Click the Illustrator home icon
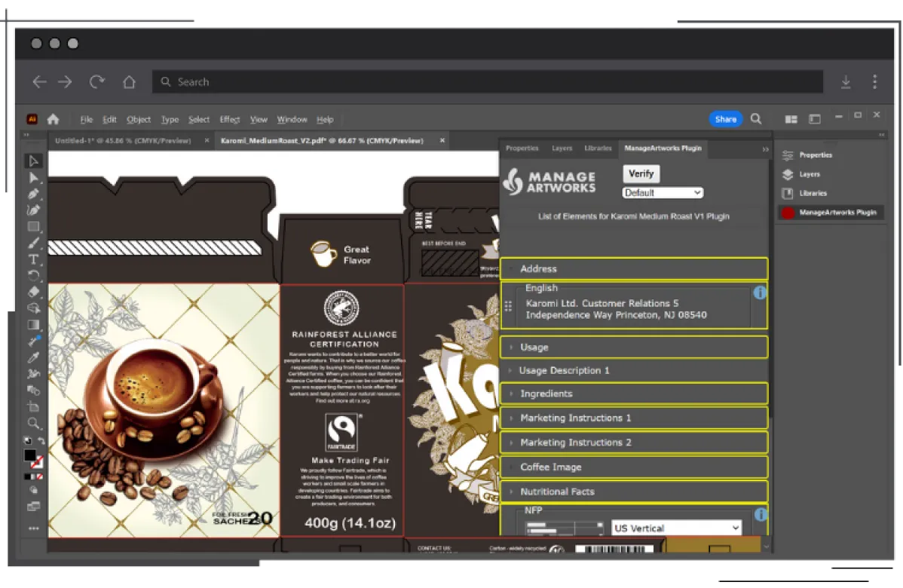Viewport: 903px width, 588px height. pos(53,119)
